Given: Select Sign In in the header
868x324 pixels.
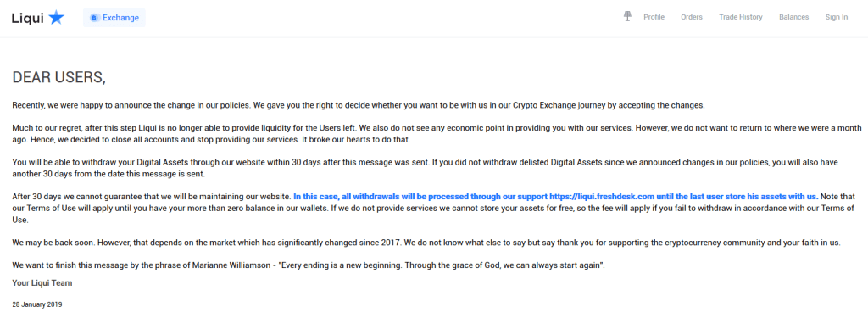Looking at the screenshot, I should pos(837,17).
